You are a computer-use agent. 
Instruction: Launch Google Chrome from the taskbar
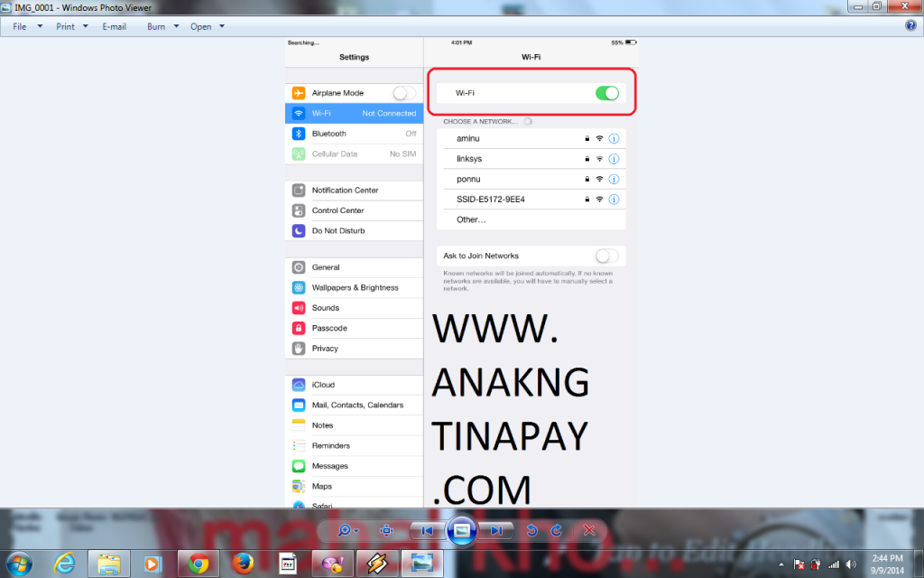point(198,563)
